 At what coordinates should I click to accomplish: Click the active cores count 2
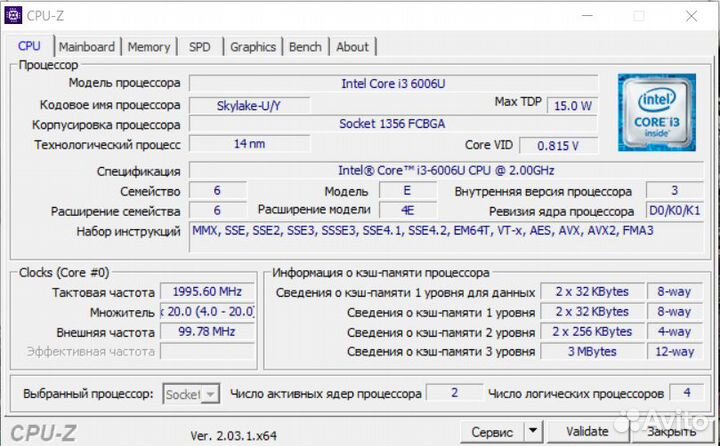455,393
